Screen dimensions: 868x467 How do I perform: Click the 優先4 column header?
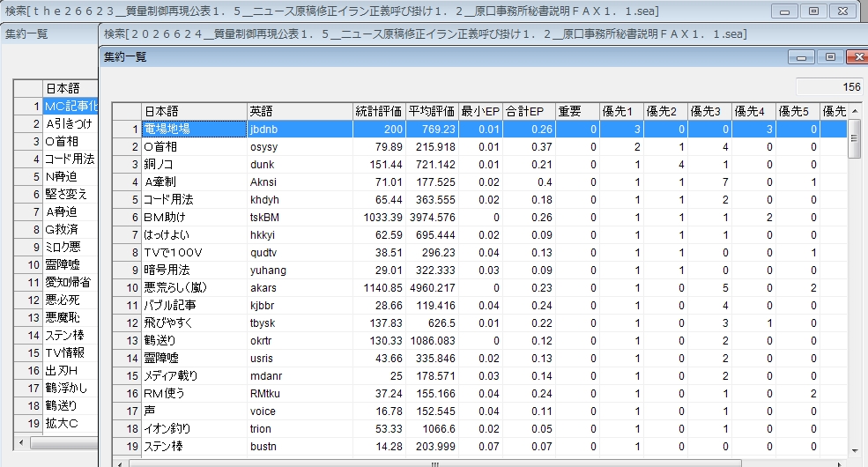(x=753, y=111)
